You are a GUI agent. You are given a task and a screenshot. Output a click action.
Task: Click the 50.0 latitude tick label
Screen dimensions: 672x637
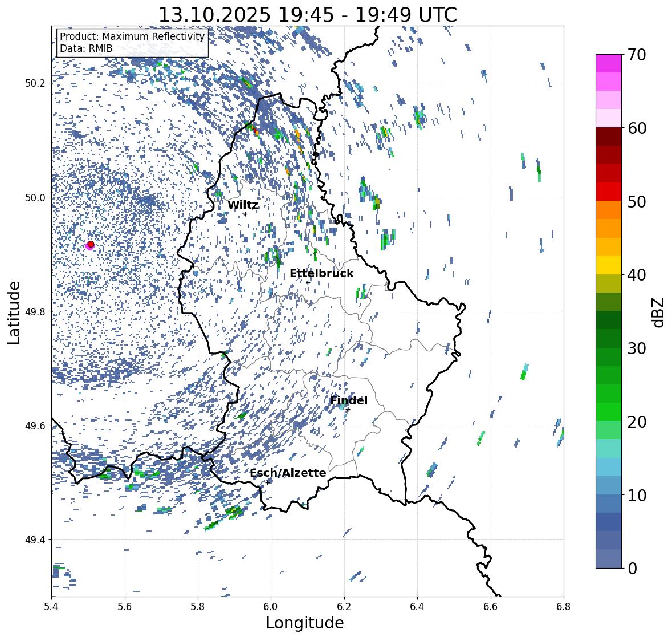35,198
